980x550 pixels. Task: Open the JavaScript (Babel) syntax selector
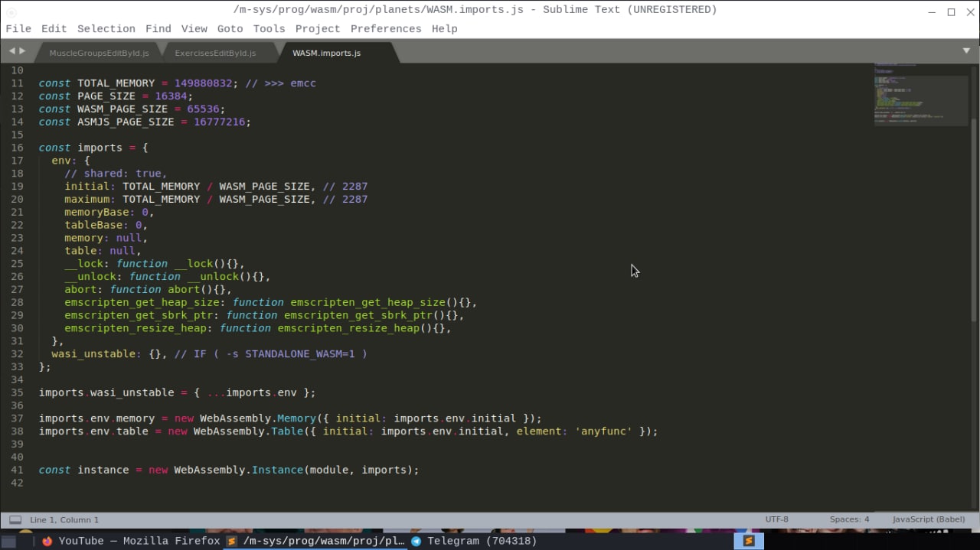click(x=928, y=519)
